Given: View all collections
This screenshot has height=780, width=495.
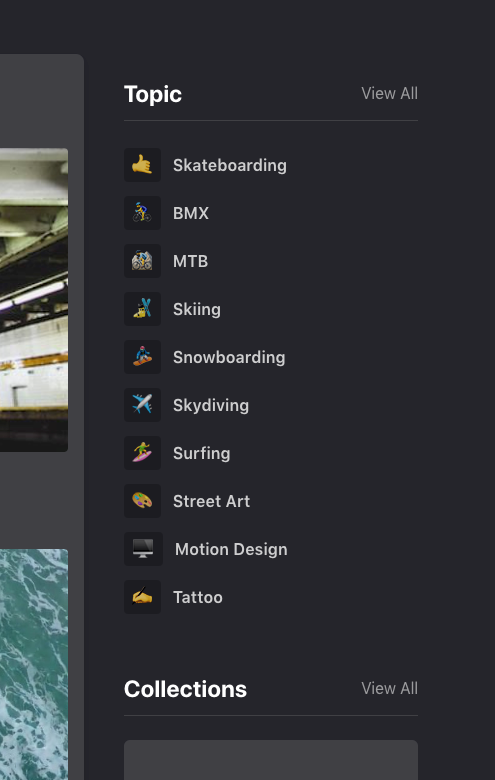Looking at the screenshot, I should pyautogui.click(x=390, y=688).
